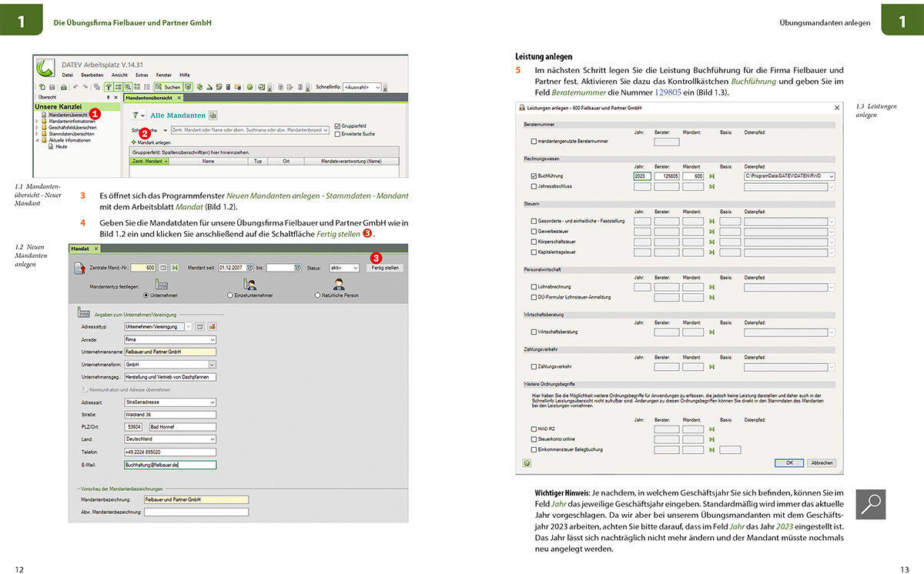Screen dimensions: 924x574
Task: Open the Adressart Straßenadresse dropdown
Action: pyautogui.click(x=170, y=402)
